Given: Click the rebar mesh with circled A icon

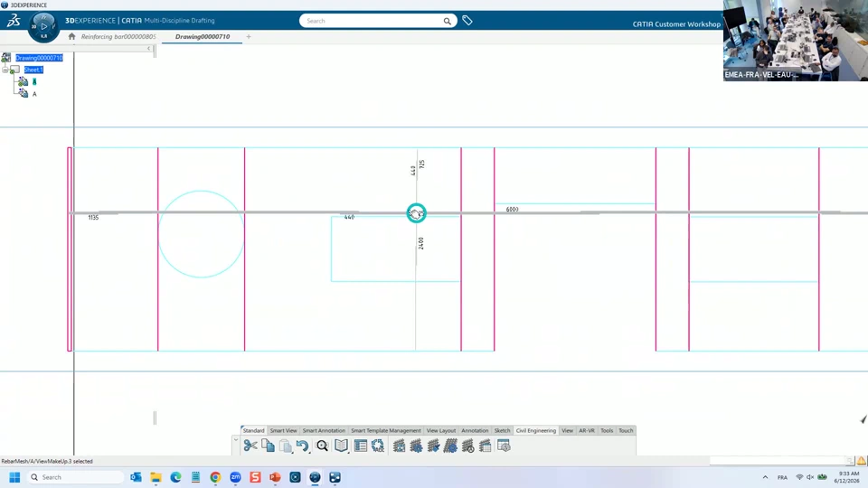Looking at the screenshot, I should [x=467, y=446].
